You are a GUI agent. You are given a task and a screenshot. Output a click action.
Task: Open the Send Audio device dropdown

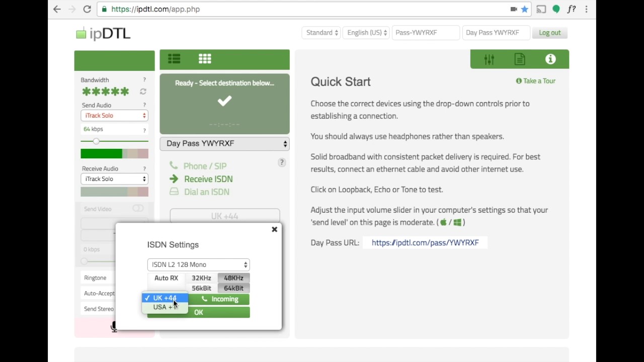(114, 116)
